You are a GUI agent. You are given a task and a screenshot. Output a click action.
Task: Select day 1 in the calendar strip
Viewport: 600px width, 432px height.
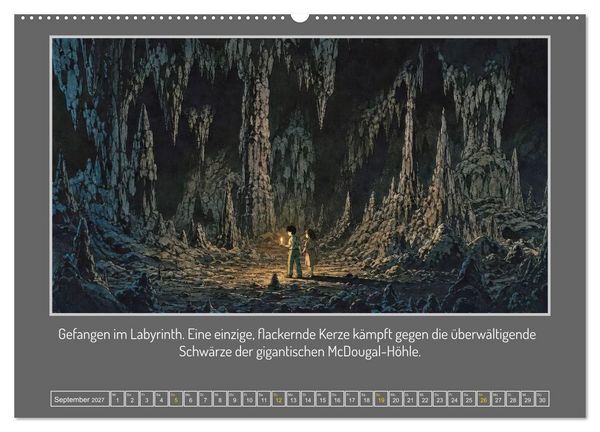coord(117,399)
